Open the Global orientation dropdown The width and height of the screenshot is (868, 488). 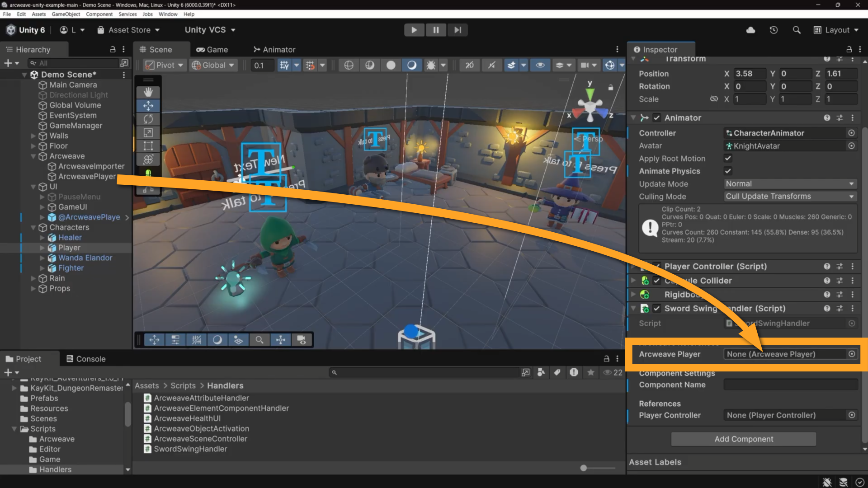pos(213,65)
